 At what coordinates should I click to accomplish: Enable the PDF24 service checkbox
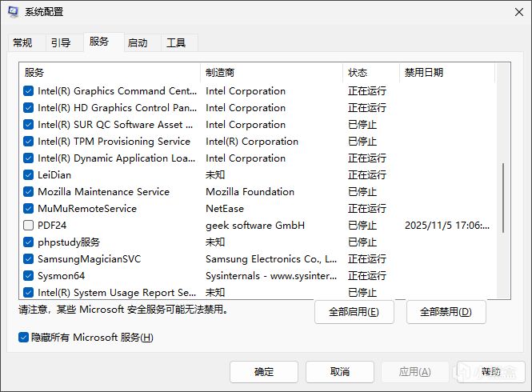[29, 226]
